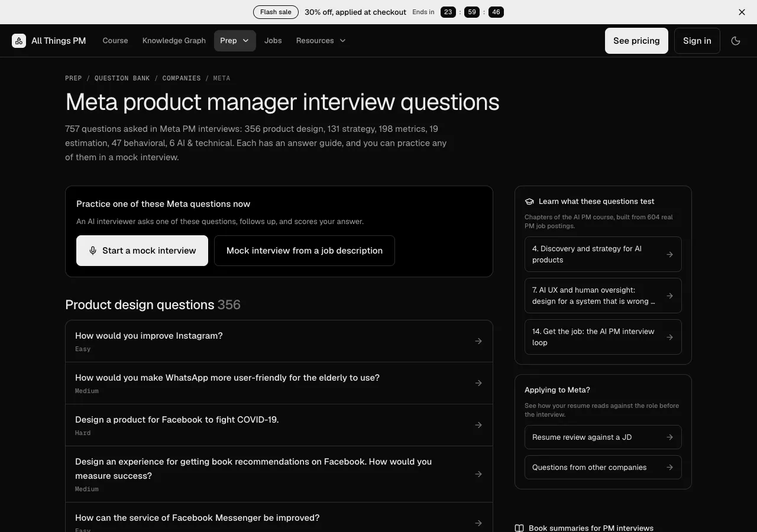The height and width of the screenshot is (532, 757).
Task: Click arrow on the Facebook Messenger question
Action: click(x=478, y=523)
